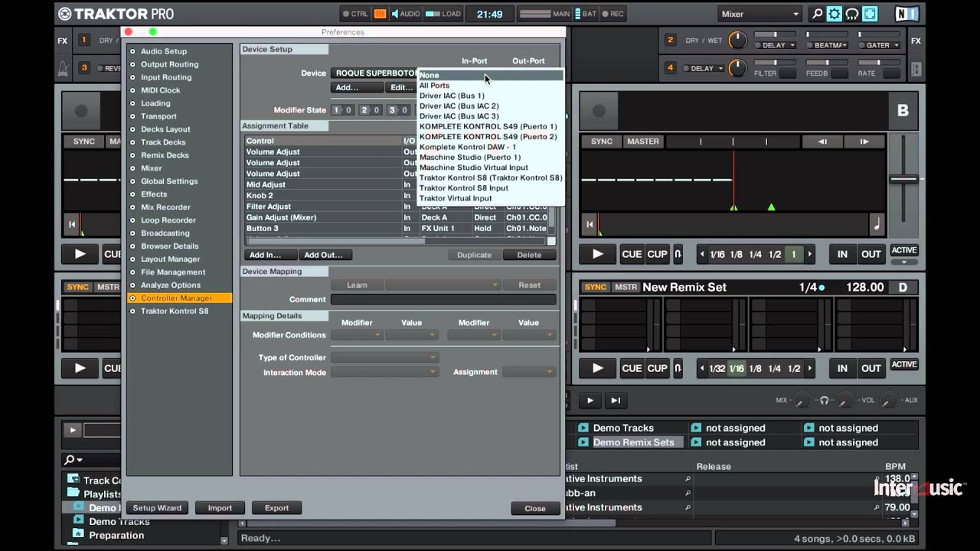Click preview player skip-to-next button
Screen dimensions: 980x551
[x=615, y=400]
